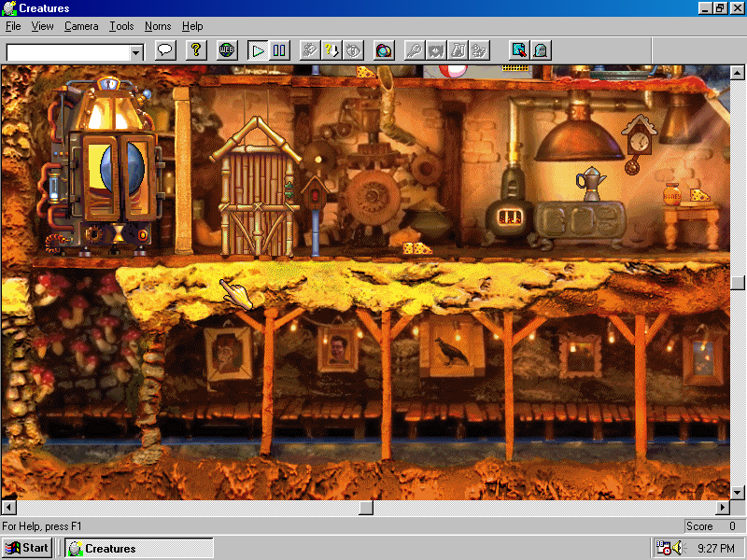Click the copper hanging lamp shade
Image resolution: width=747 pixels, height=560 pixels.
(x=579, y=135)
